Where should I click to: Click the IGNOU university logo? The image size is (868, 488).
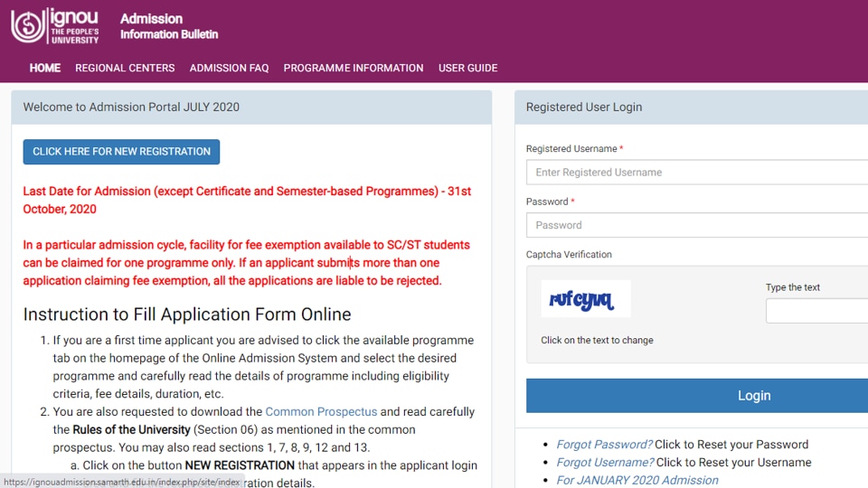[x=55, y=26]
